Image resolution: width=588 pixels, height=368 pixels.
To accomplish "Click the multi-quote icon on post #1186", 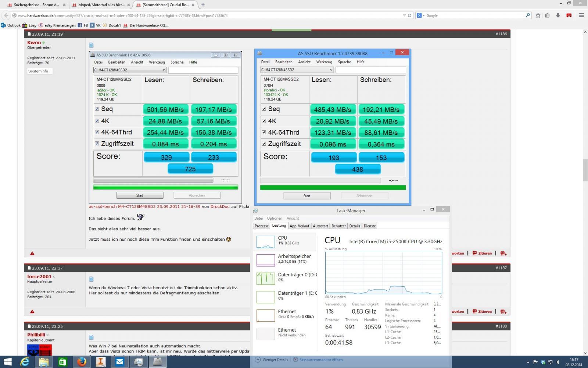I will click(x=503, y=253).
